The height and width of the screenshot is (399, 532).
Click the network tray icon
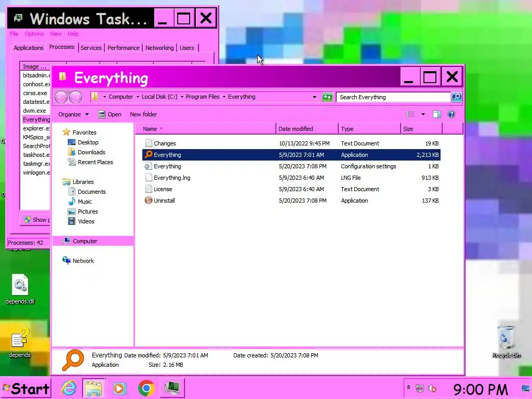point(420,388)
